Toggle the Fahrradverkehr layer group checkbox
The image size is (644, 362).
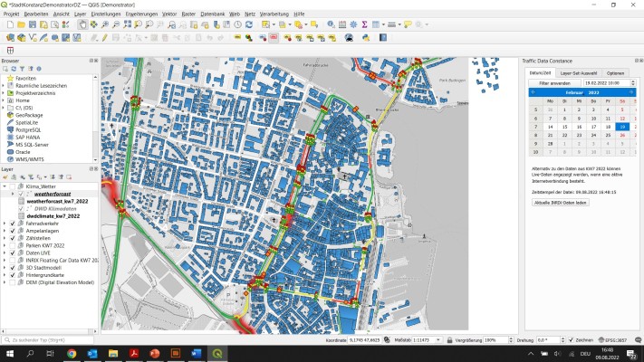[x=13, y=224]
